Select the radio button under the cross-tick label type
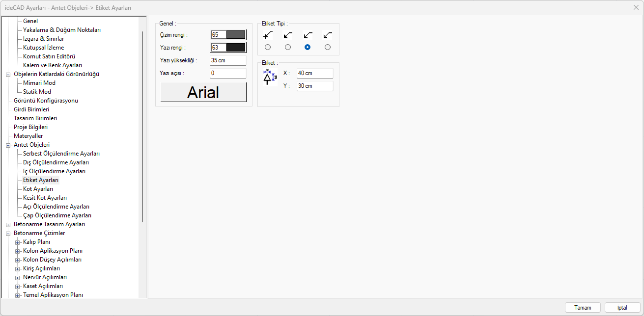This screenshot has width=644, height=316. pyautogui.click(x=268, y=47)
